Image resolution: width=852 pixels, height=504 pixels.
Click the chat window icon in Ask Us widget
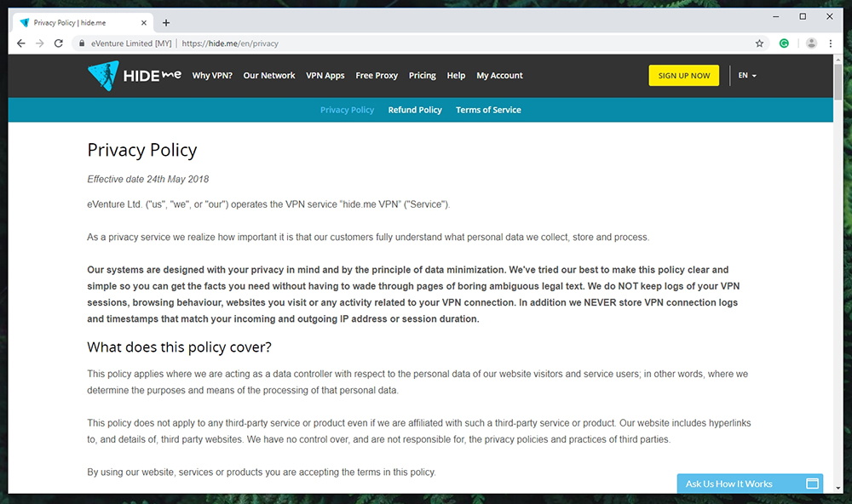[812, 484]
